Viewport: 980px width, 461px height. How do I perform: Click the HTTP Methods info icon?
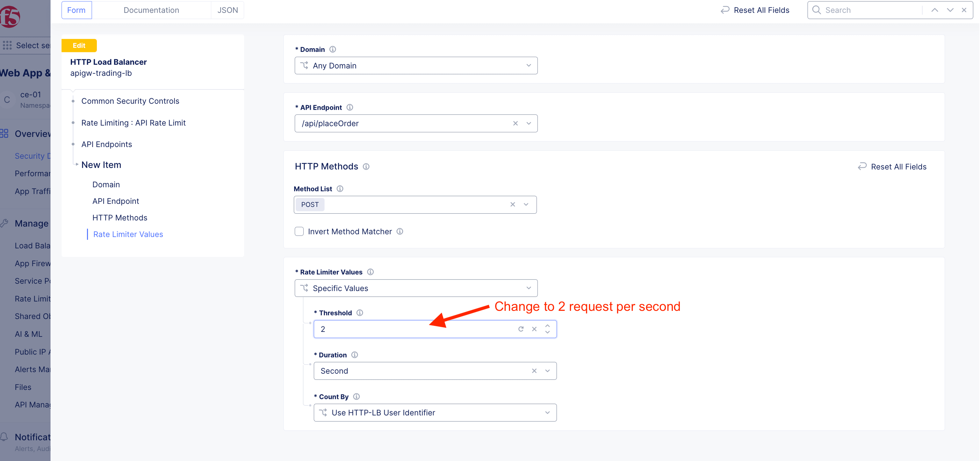tap(366, 167)
